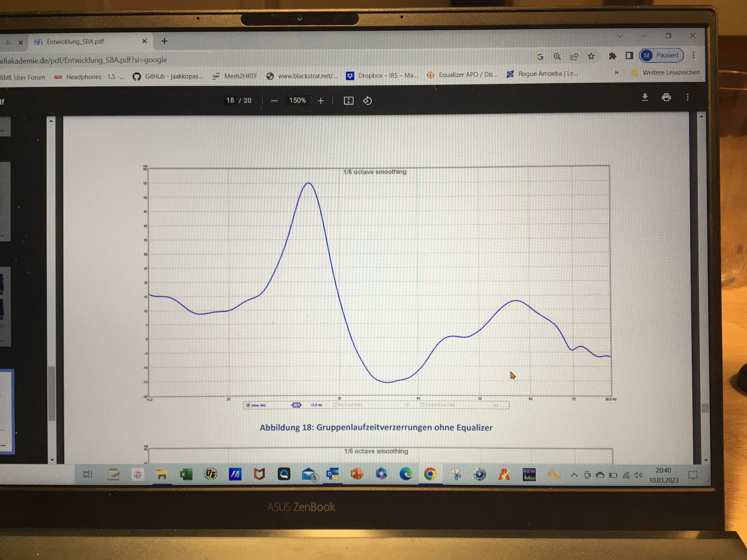747x560 pixels.
Task: Fit PDF to page
Action: click(x=348, y=101)
